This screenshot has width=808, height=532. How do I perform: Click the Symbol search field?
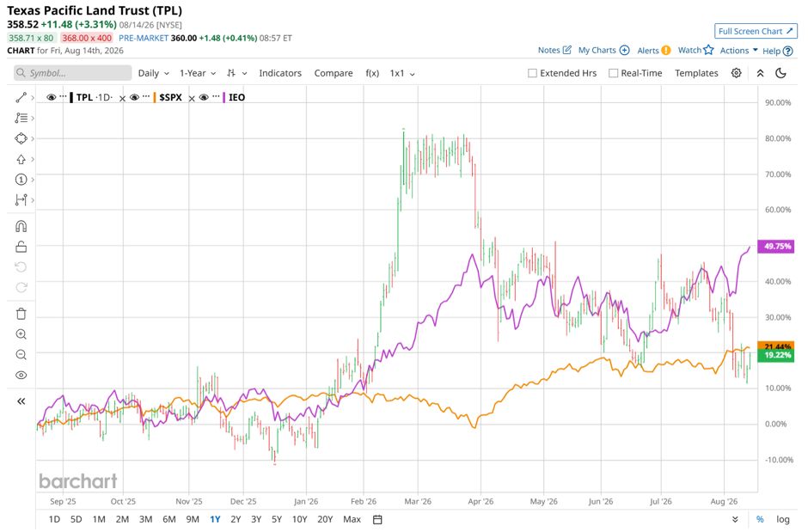(x=73, y=73)
